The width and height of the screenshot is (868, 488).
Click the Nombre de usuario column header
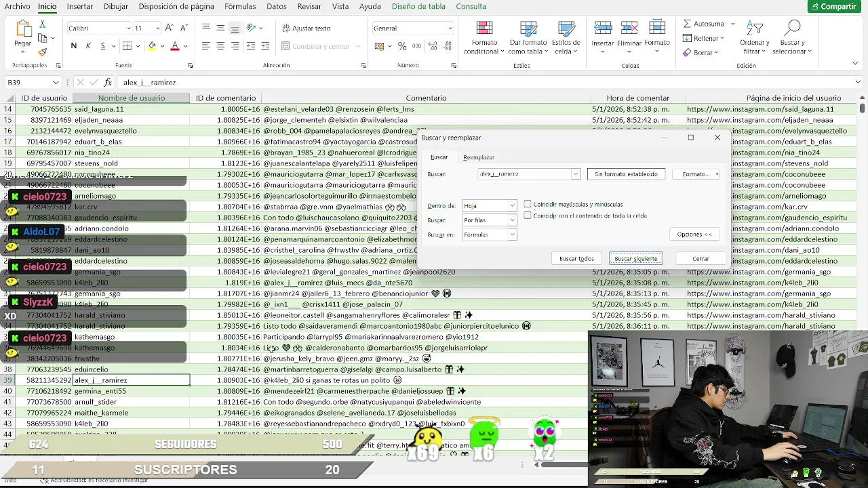click(x=131, y=98)
